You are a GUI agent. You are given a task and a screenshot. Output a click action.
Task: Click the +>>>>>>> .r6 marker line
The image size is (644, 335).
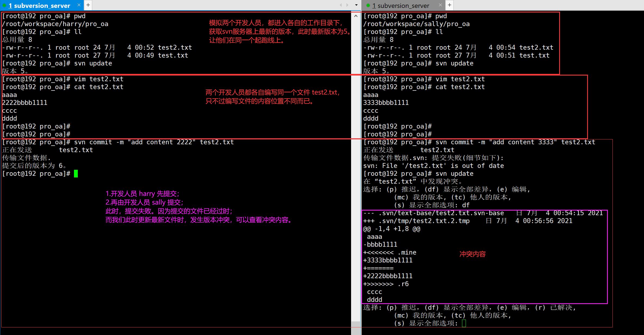coord(386,284)
